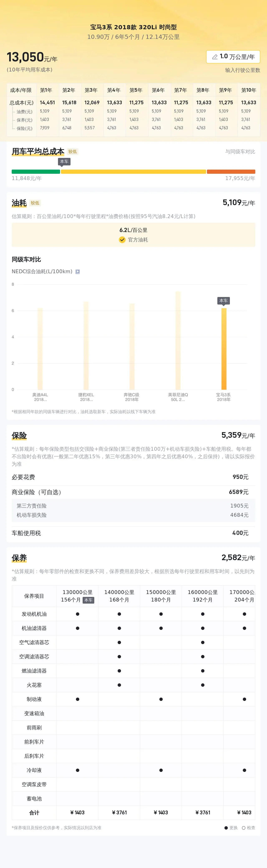This screenshot has width=267, height=868.
Task: Click the 5,109元/年 fuel cost total
Action: (x=239, y=203)
